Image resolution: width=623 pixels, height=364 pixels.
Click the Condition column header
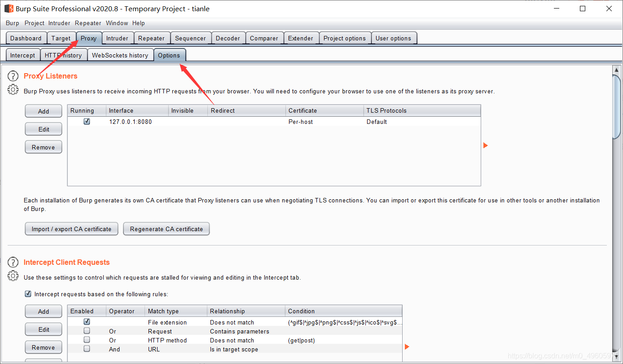pos(343,311)
